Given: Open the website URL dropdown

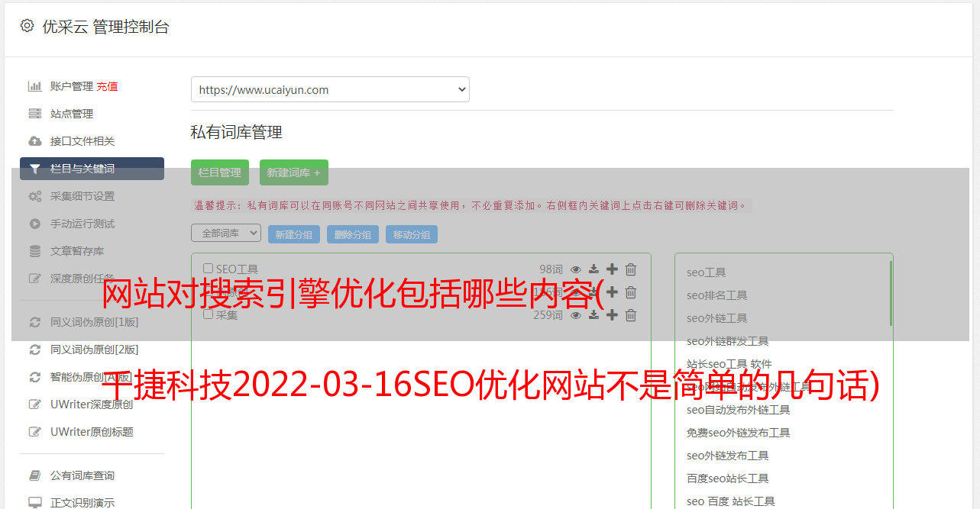Looking at the screenshot, I should point(330,89).
